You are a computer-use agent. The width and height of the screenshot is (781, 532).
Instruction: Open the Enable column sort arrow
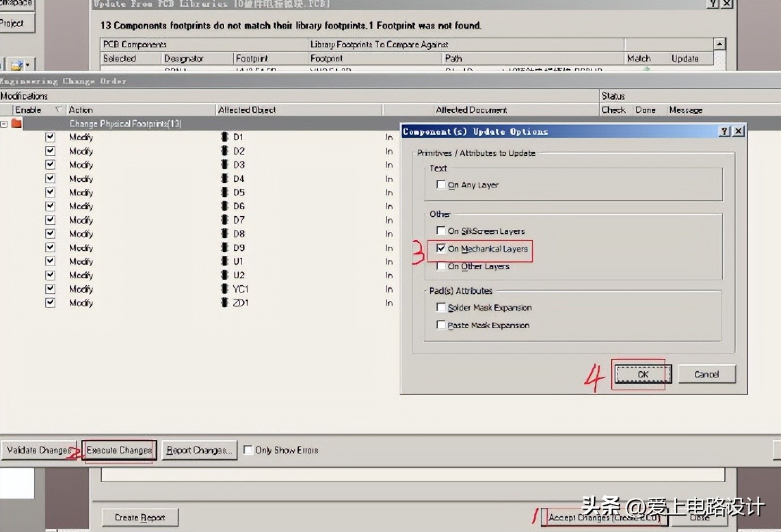coord(58,109)
